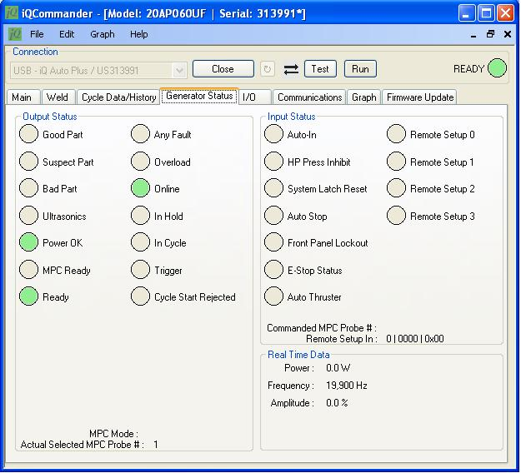The image size is (521, 473).
Task: Click the Amplitude value 0.0 %
Action: coord(337,403)
